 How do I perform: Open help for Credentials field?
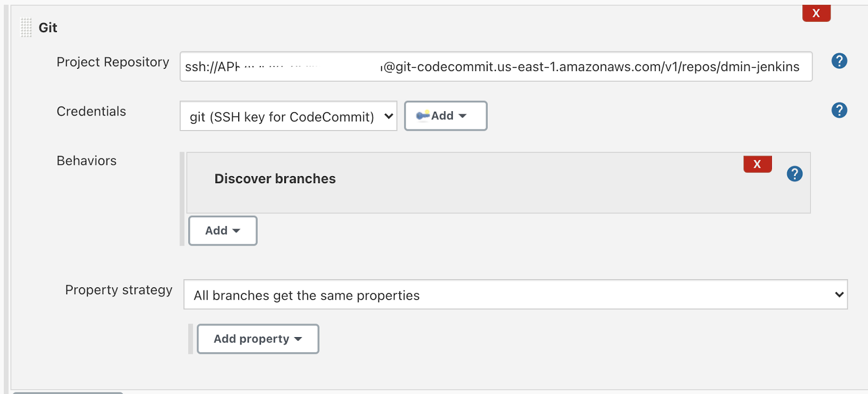[839, 111]
